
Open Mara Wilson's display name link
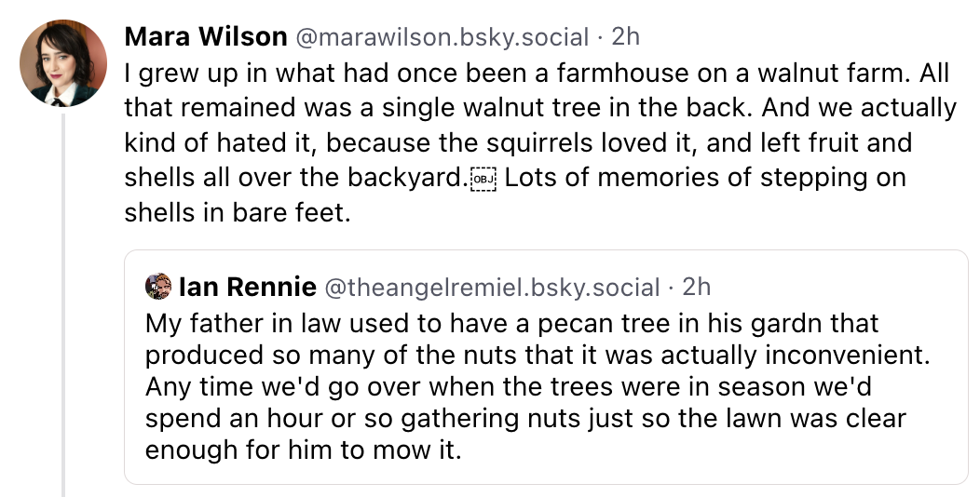[x=205, y=37]
